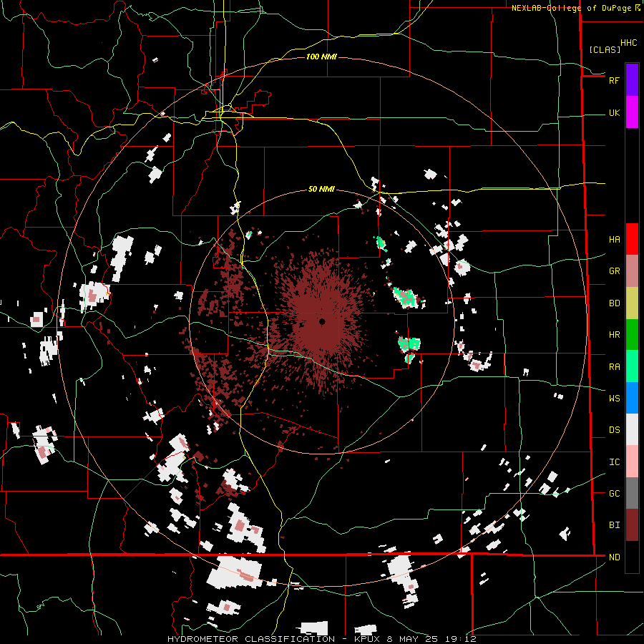644x644 pixels.
Task: Click the GC legend label
Action: (x=614, y=494)
